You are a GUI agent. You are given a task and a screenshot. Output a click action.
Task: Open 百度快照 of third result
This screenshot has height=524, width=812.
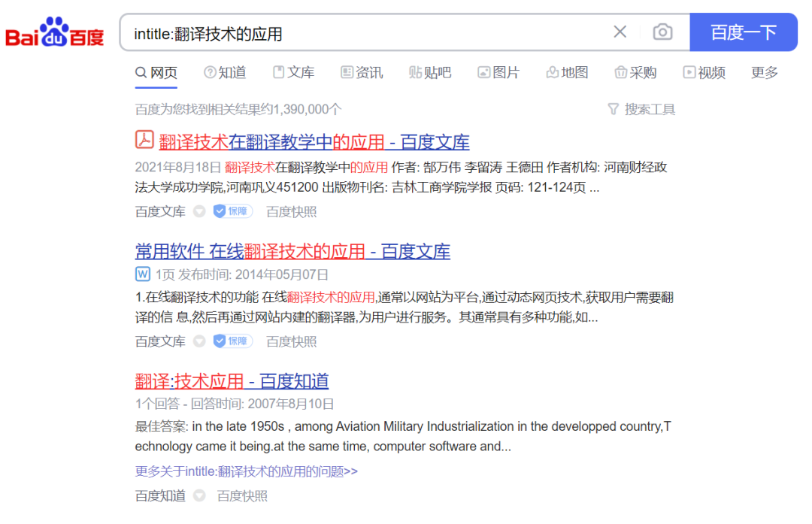[242, 496]
